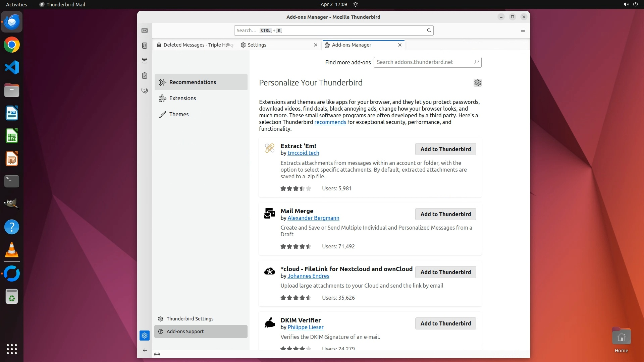Switch to the Settings tab

[x=257, y=45]
